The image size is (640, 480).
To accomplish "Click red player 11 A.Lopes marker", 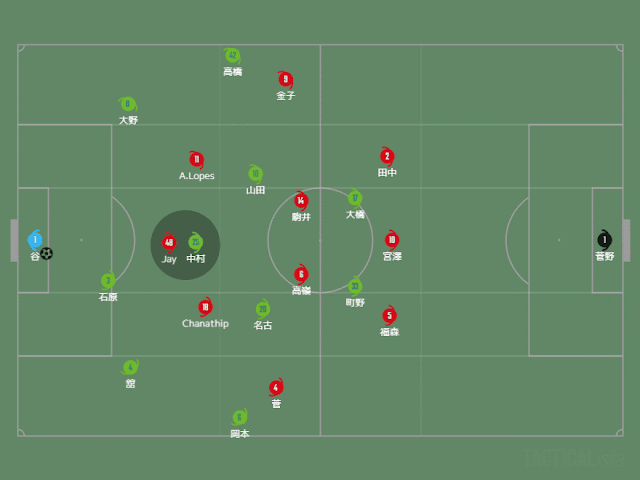I will click(x=196, y=160).
